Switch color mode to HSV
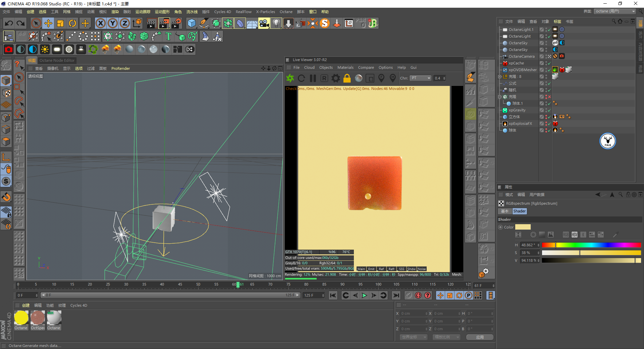The width and height of the screenshot is (644, 349). point(575,235)
